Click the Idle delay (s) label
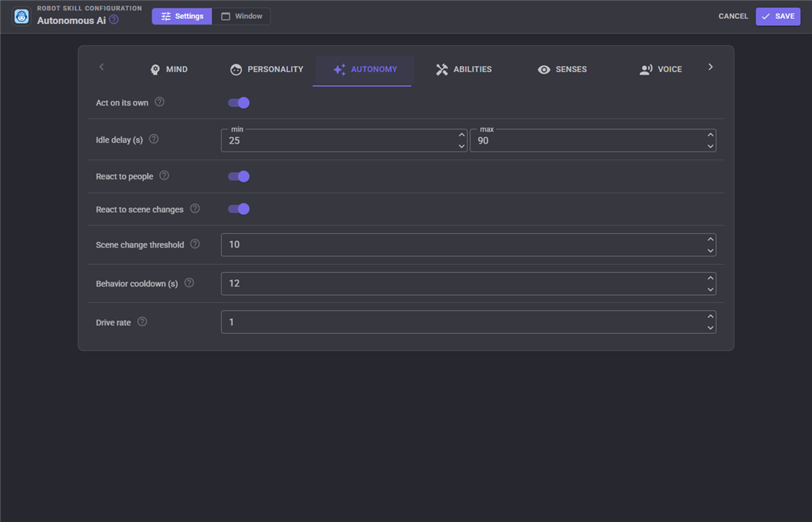Image resolution: width=812 pixels, height=522 pixels. [x=119, y=140]
